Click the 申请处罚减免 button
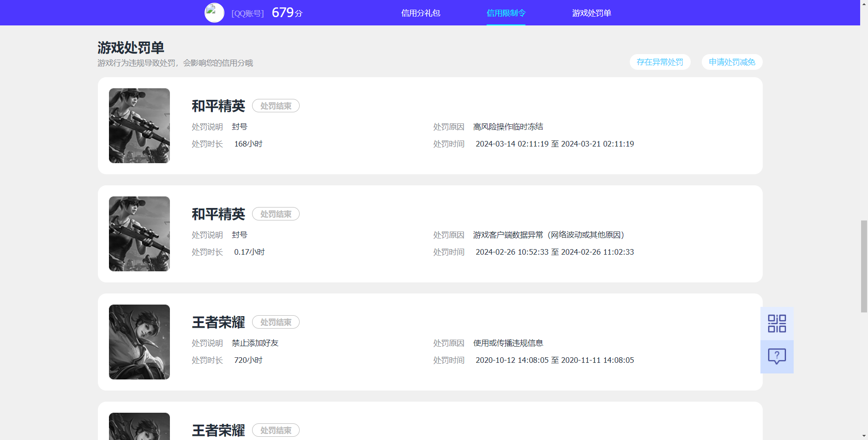The width and height of the screenshot is (868, 440). [x=732, y=62]
